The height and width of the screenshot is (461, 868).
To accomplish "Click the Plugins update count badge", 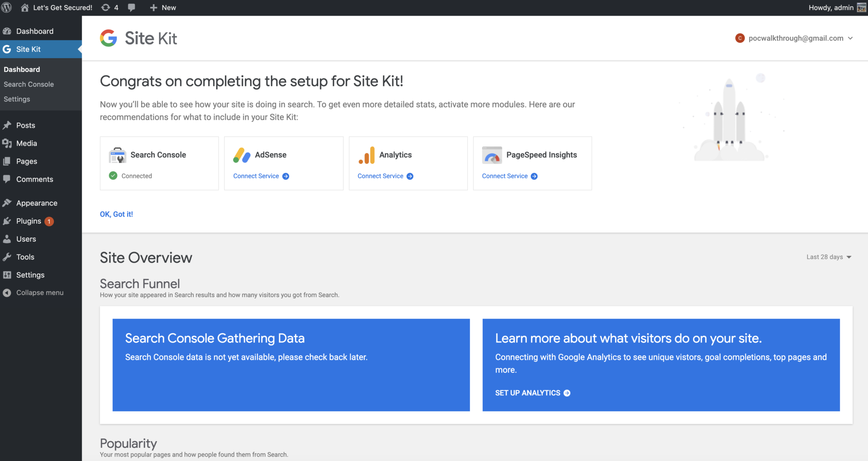I will pos(49,221).
